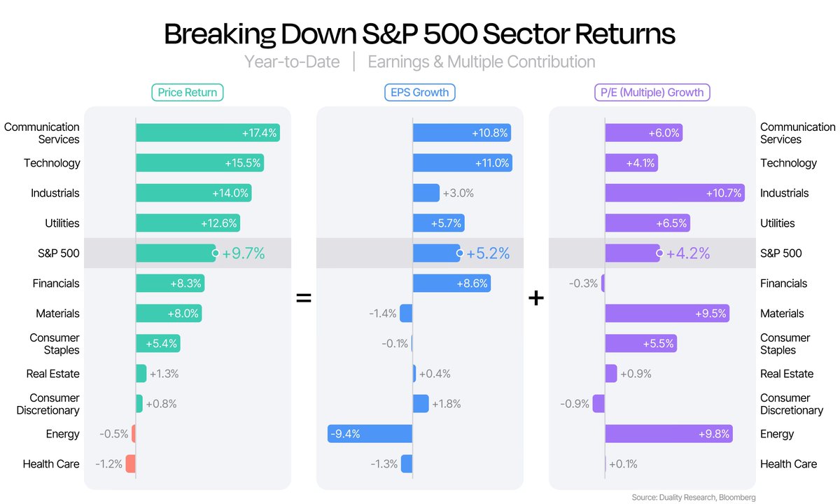840x504 pixels.
Task: Select the EPS Growth header label
Action: [419, 92]
